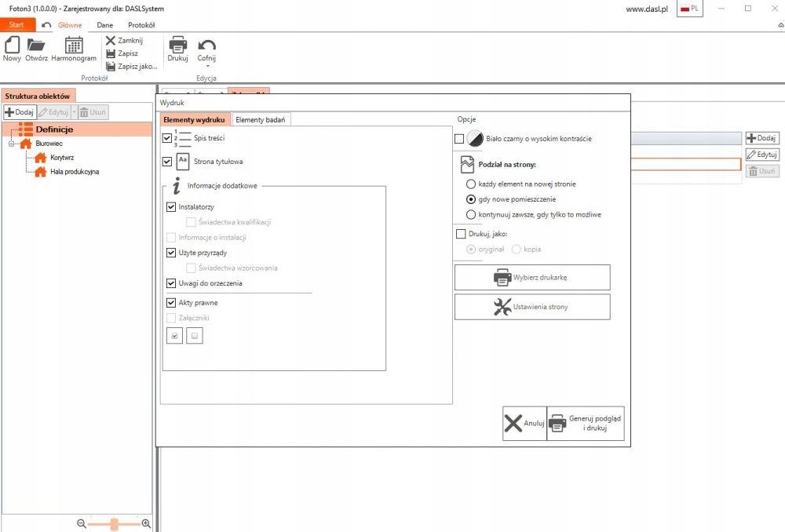
Task: Click Usuń in the structure panel
Action: (93, 112)
